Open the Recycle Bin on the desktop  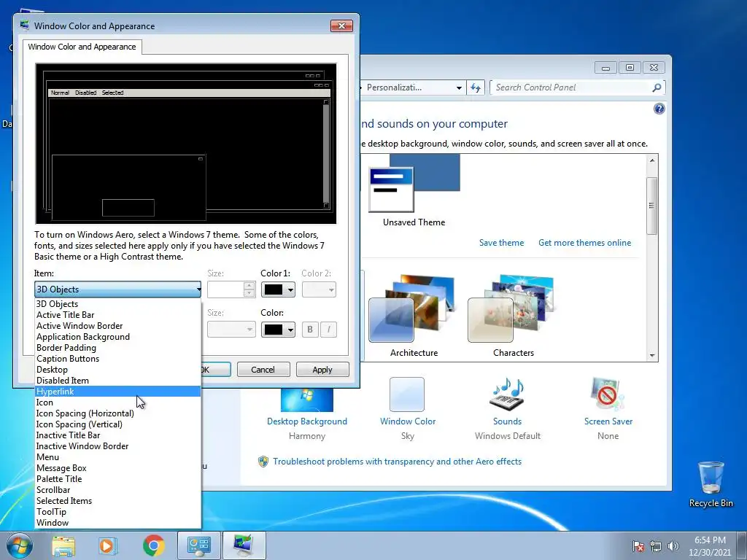711,484
